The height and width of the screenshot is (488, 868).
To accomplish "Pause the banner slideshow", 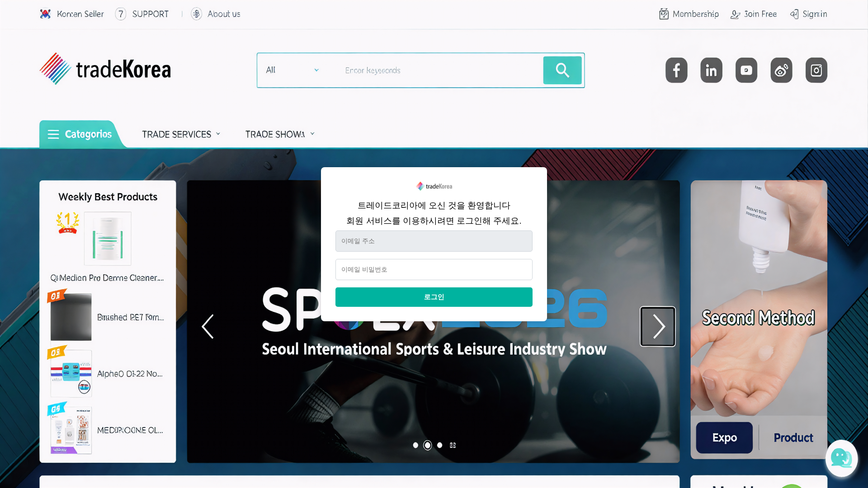I will click(453, 445).
